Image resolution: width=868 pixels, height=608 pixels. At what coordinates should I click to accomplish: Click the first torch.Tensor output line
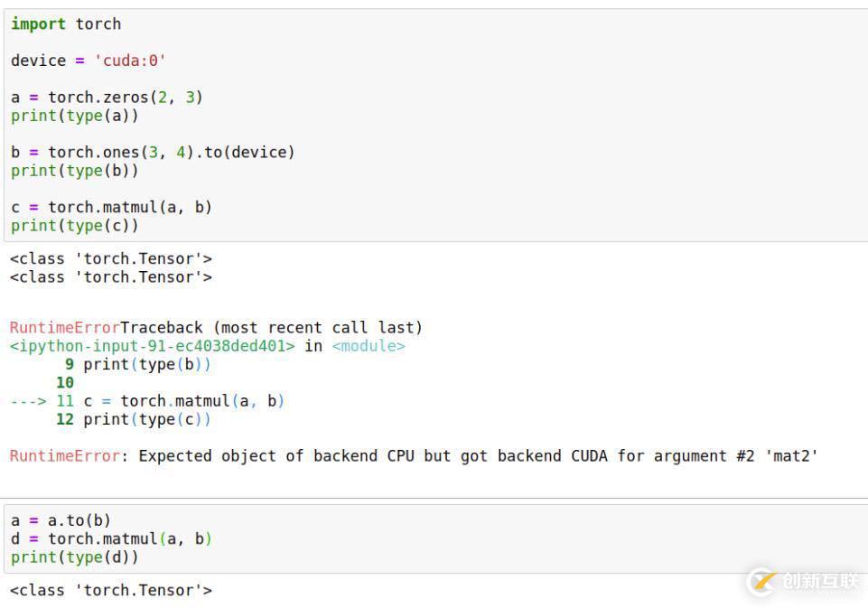point(111,258)
